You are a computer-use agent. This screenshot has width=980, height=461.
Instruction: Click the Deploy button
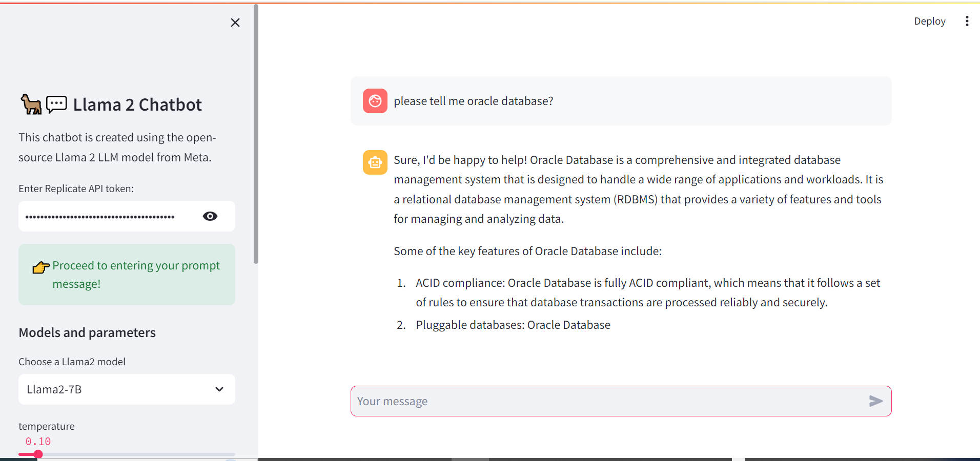click(929, 21)
